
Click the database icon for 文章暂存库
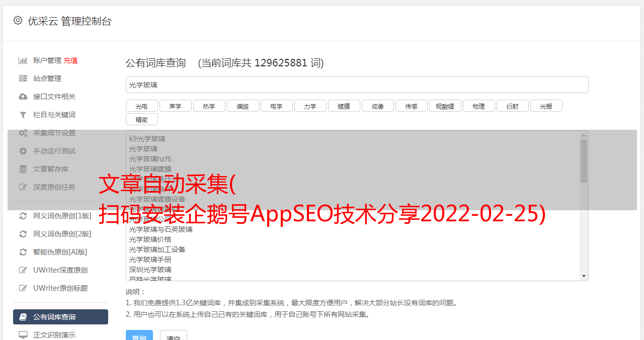pyautogui.click(x=23, y=169)
